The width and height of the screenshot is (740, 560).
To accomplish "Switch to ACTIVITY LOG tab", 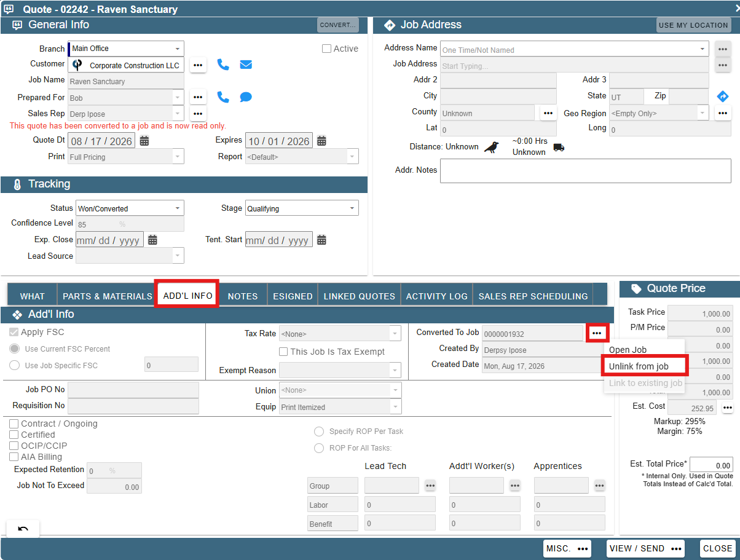I will [437, 296].
